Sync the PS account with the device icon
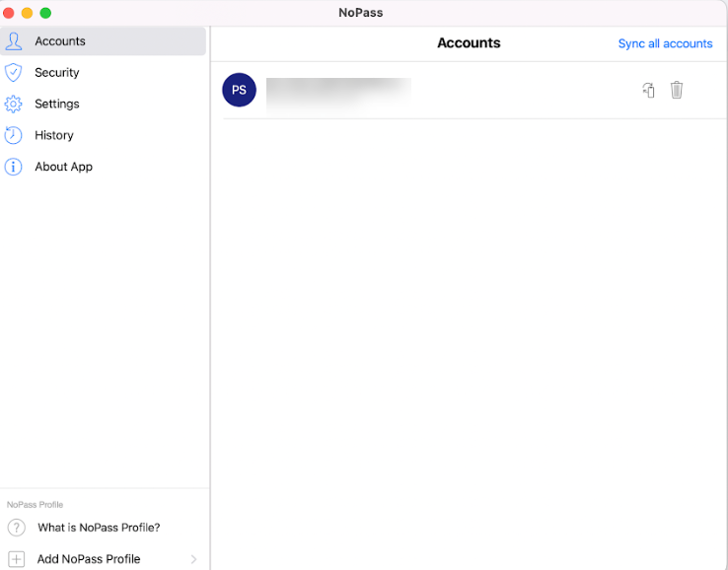This screenshot has height=570, width=728. click(x=649, y=90)
